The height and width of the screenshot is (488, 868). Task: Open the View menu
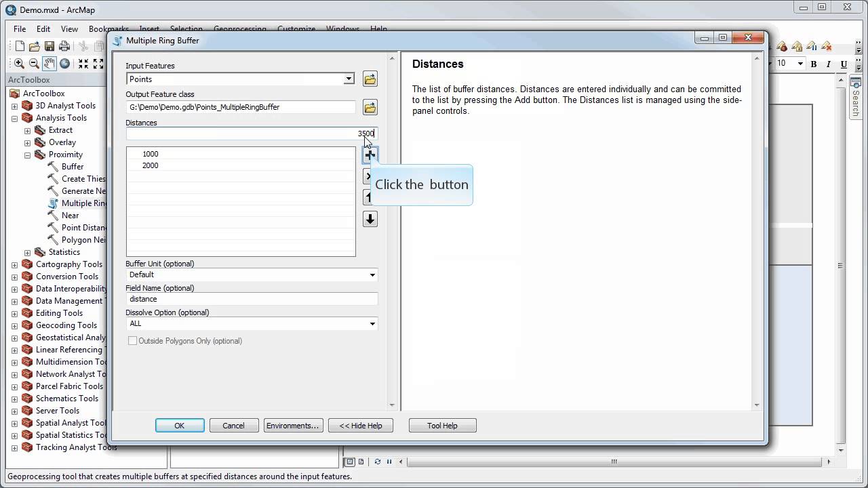(x=69, y=29)
